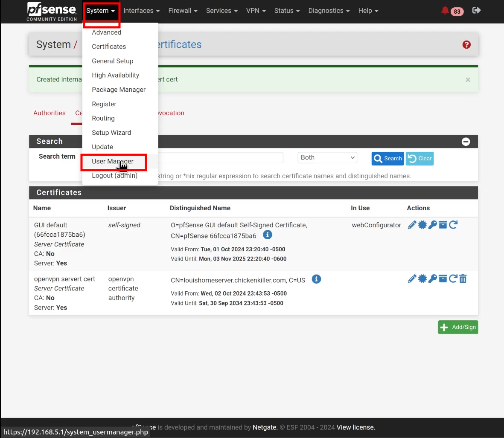Collapse the Search panel with minus icon

coord(466,142)
